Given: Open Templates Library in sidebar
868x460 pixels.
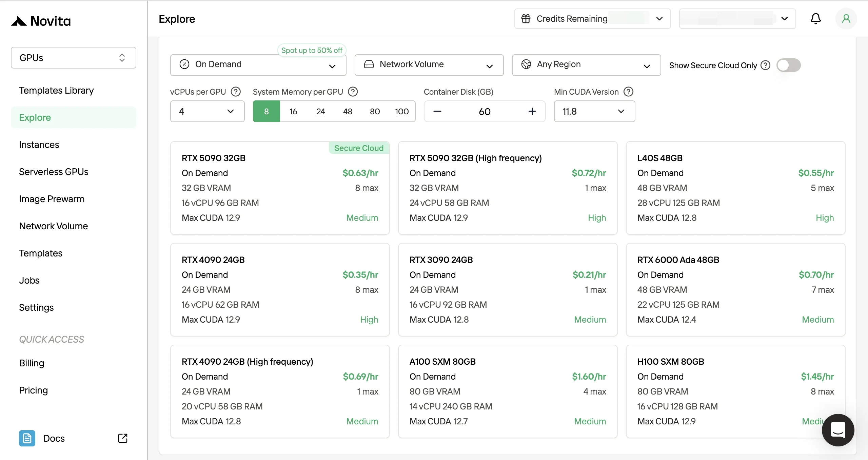Looking at the screenshot, I should 74,90.
